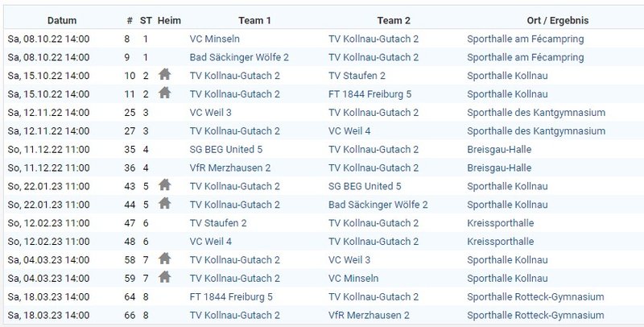Click home icon for match number 43
The width and height of the screenshot is (644, 327).
tap(165, 185)
